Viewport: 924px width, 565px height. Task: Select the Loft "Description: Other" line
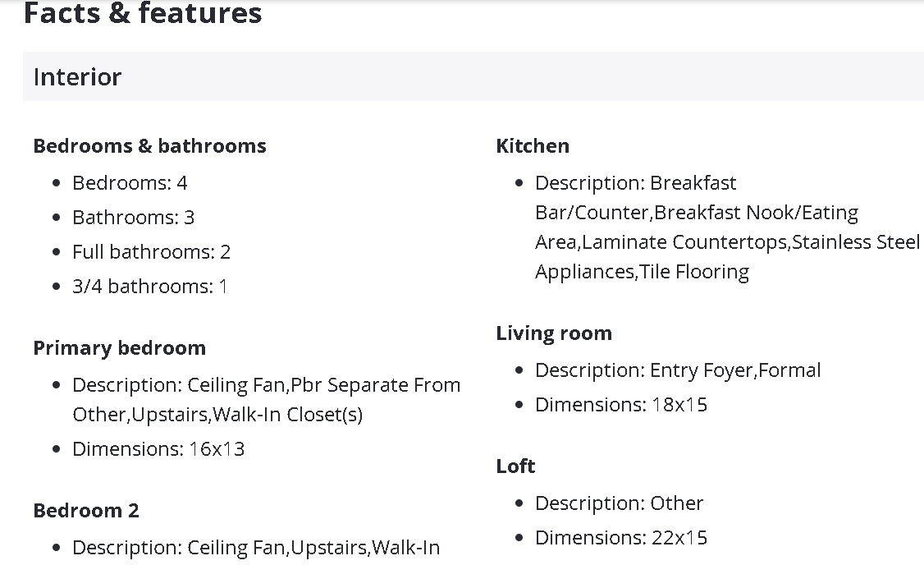pos(619,503)
